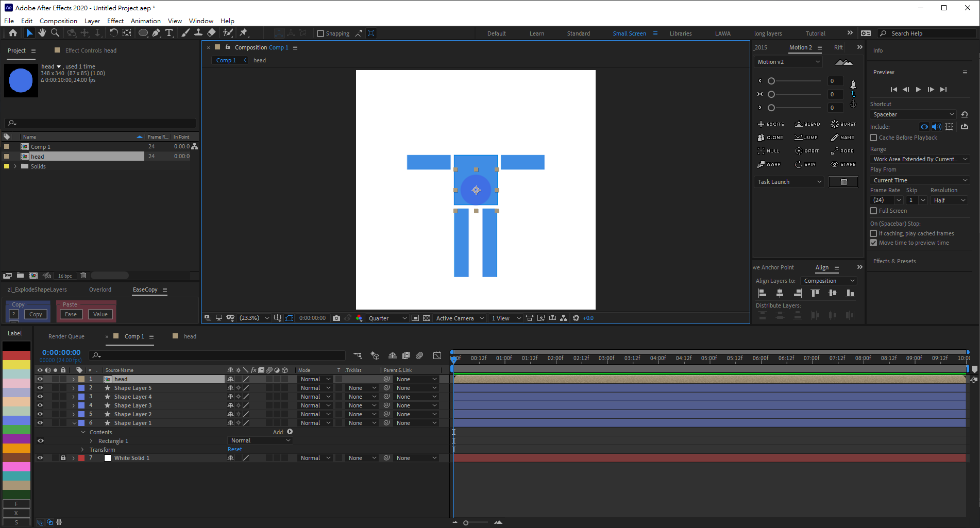Click the Take Snapshot camera icon
Screen dimensions: 980x528
[x=336, y=318]
